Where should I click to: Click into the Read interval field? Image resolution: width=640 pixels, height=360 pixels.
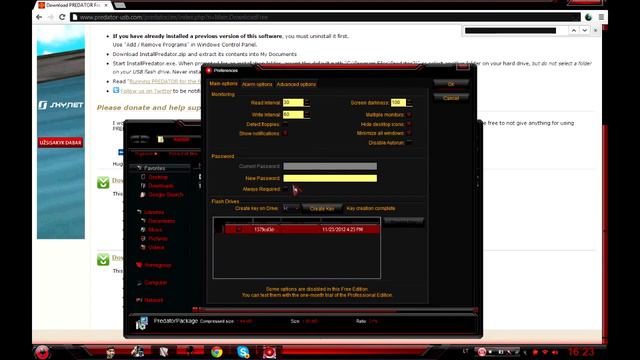pyautogui.click(x=293, y=102)
